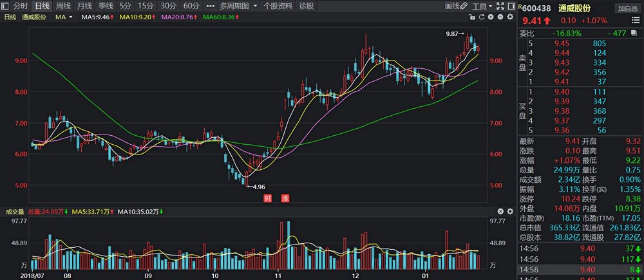This screenshot has width=644, height=280.
Task: Toggle the right side quote panel icon
Action: (511, 6)
